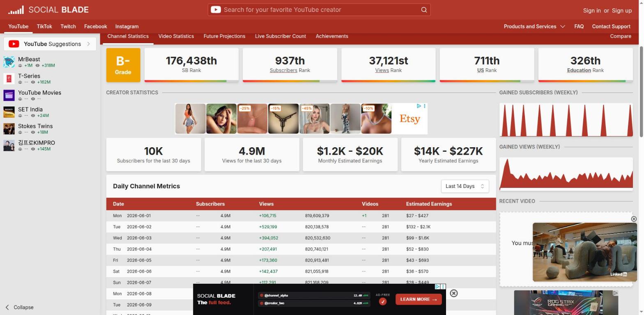Expand the YouTube Suggestions chevron
Viewport: 644px width, 315px height.
click(88, 44)
